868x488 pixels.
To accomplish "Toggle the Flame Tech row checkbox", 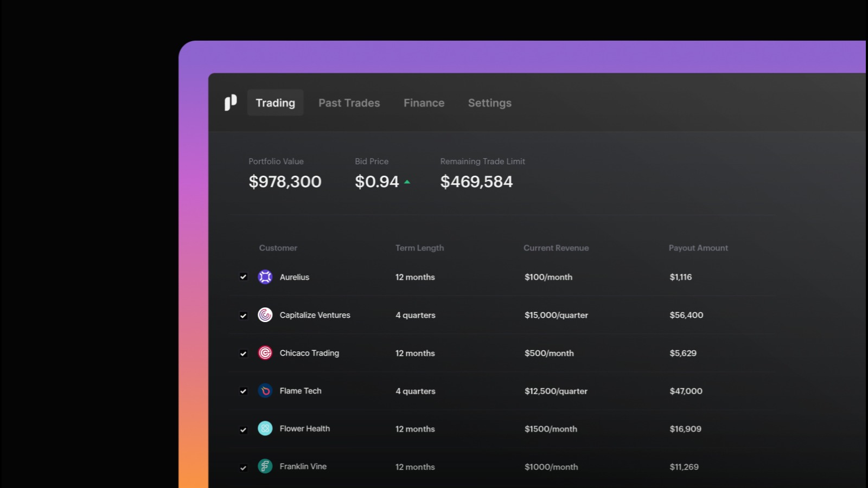I will 244,391.
